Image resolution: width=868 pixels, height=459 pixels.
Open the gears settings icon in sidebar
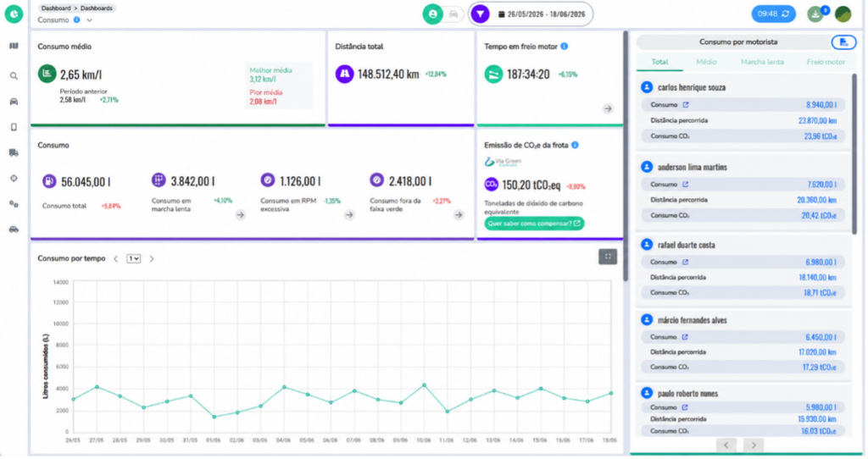pyautogui.click(x=14, y=204)
